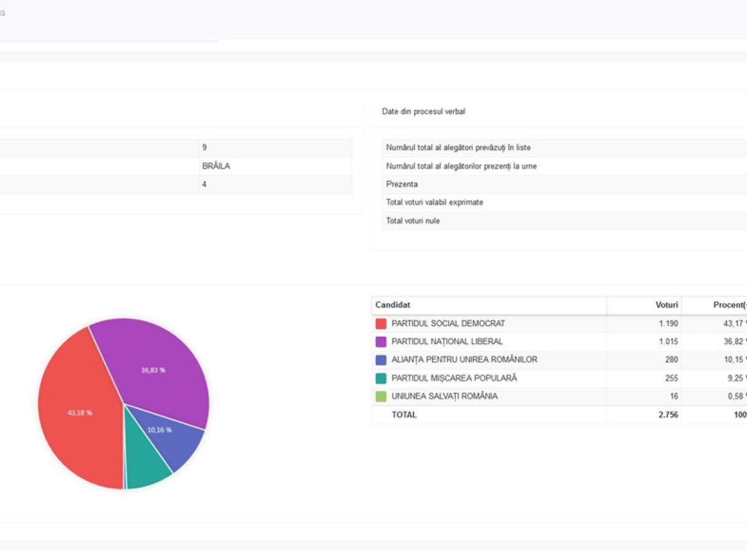Select the Total voturi nule row
This screenshot has height=560, width=747.
413,221
